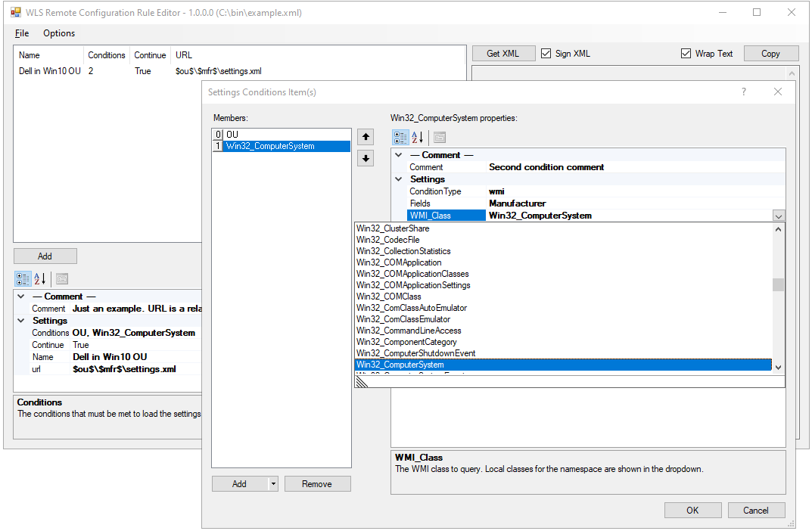Disable the Wrap Text checkbox

[686, 54]
